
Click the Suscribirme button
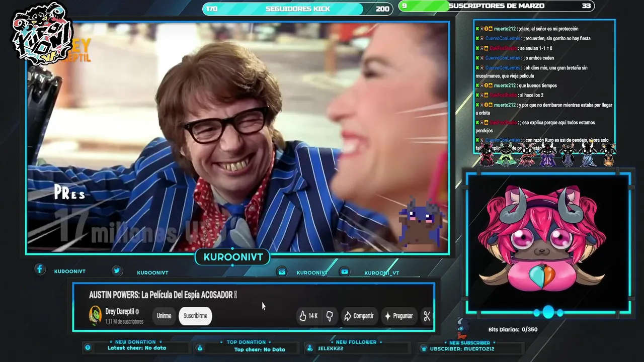pyautogui.click(x=195, y=316)
